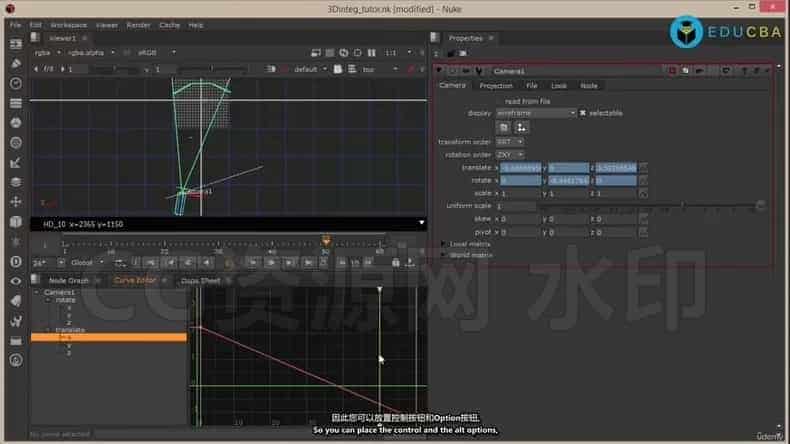Open the Global frame range dropdown
The image size is (790, 444).
[87, 263]
